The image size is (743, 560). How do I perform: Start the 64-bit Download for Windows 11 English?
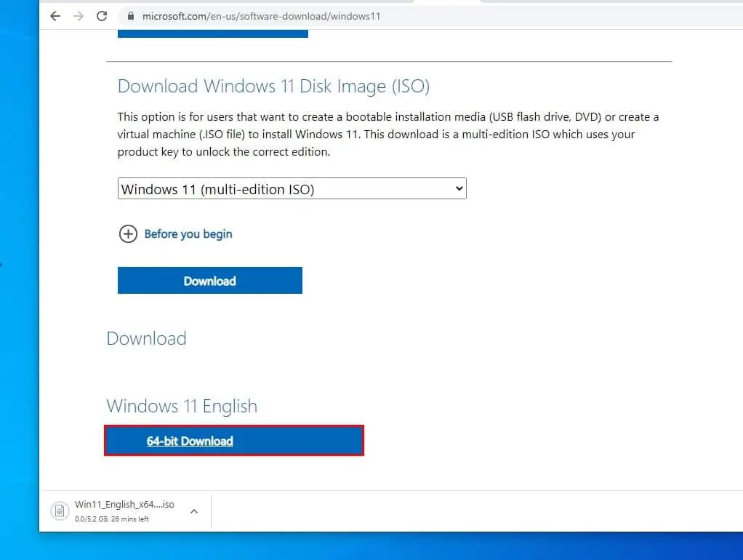tap(190, 441)
